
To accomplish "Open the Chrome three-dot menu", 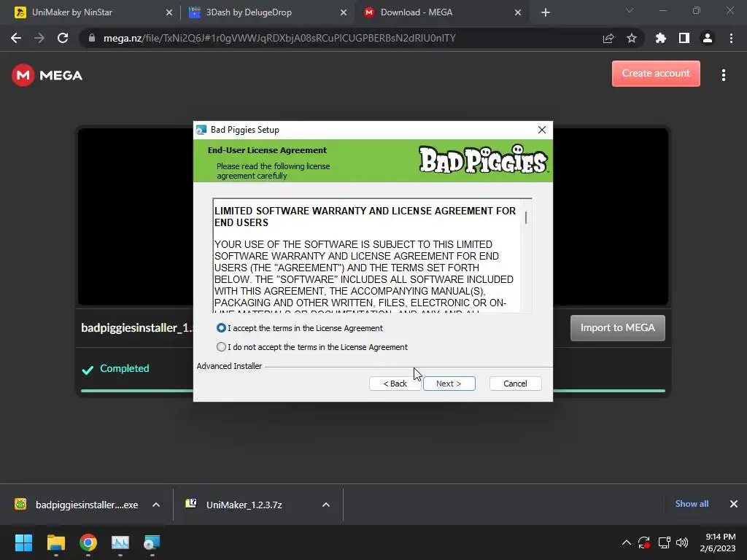I will click(731, 38).
